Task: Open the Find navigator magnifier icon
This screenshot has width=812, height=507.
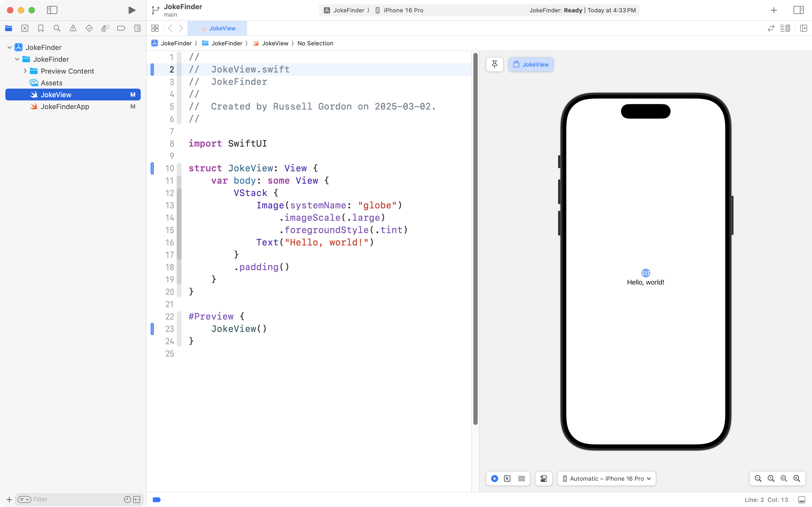Action: point(57,28)
